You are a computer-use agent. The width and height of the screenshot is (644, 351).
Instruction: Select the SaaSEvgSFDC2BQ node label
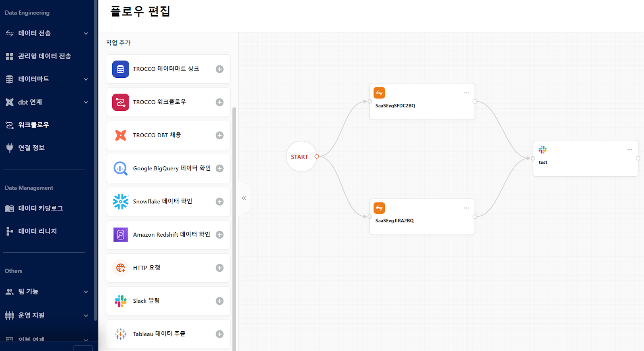tap(395, 106)
